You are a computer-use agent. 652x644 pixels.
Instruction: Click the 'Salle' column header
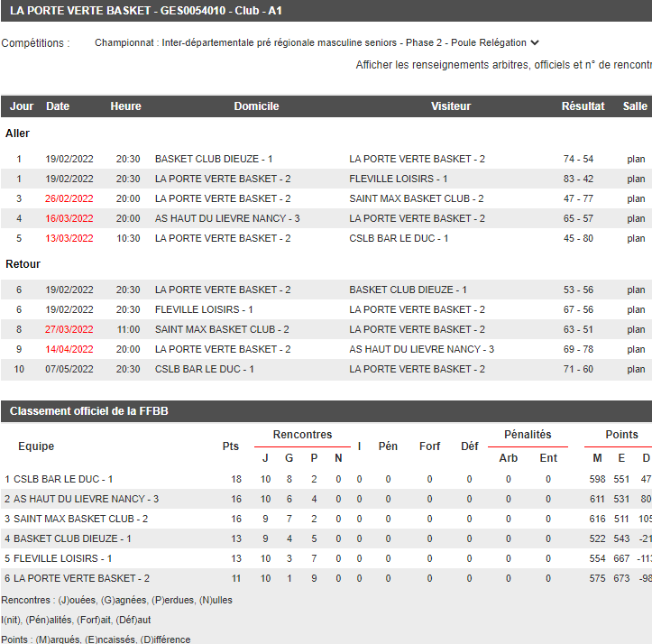coord(635,106)
